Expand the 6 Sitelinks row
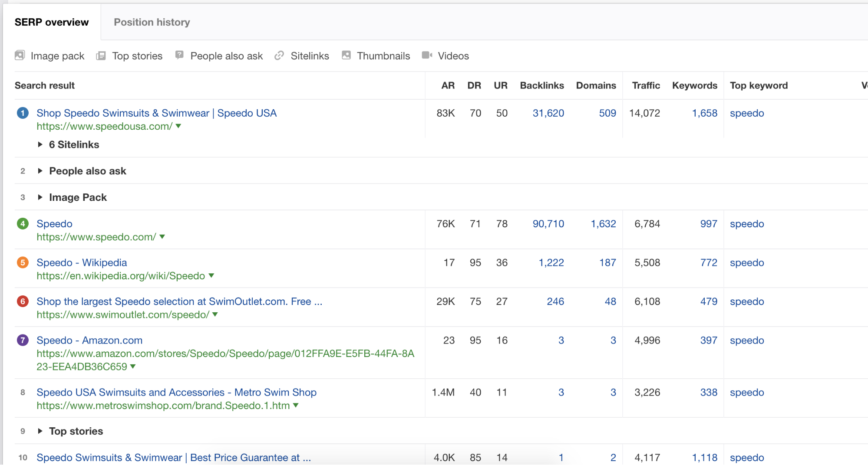Screen dimensions: 868x465 [x=40, y=144]
